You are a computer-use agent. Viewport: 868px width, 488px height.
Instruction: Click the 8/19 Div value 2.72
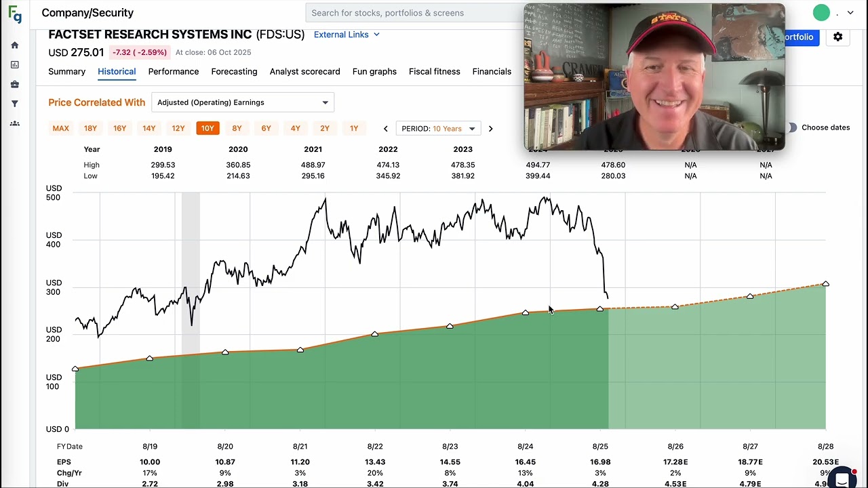click(x=150, y=484)
